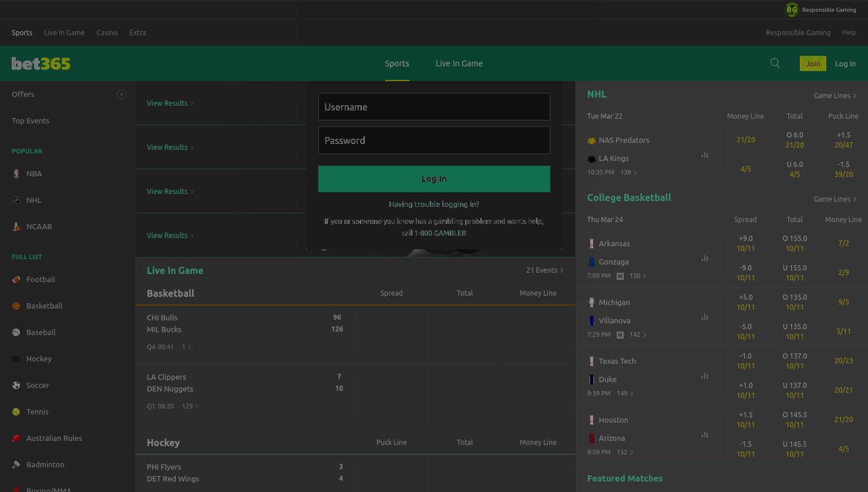This screenshot has width=868, height=492.
Task: Switch to Live In Game header tab
Action: tap(459, 63)
